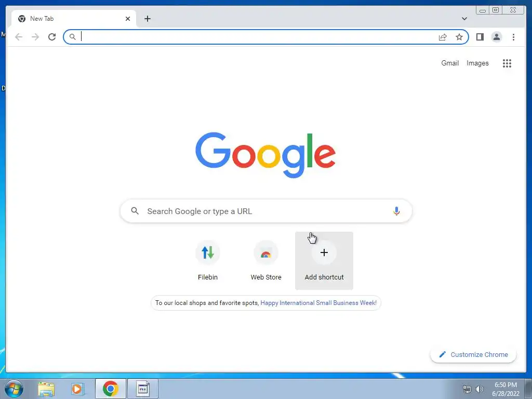Open the Google apps grid

click(x=507, y=63)
